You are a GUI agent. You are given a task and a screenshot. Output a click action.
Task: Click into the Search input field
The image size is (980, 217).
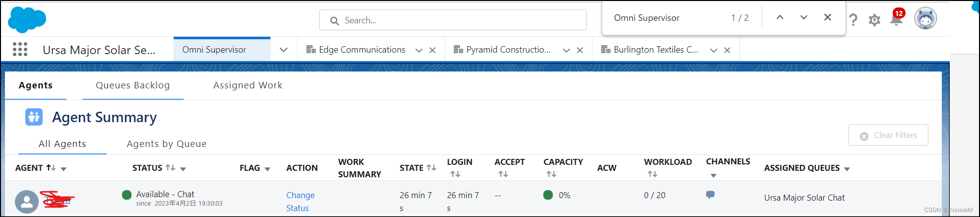point(453,20)
